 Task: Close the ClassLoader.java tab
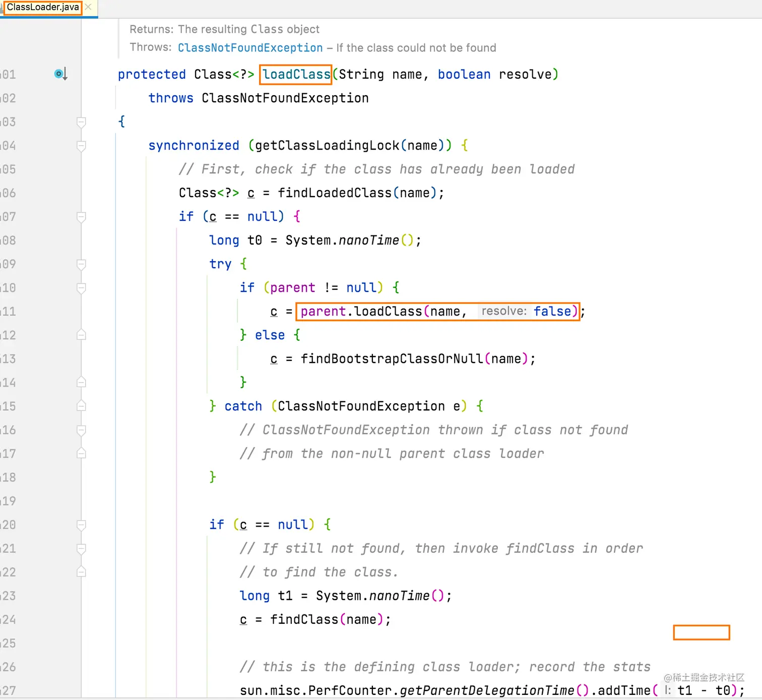coord(88,7)
